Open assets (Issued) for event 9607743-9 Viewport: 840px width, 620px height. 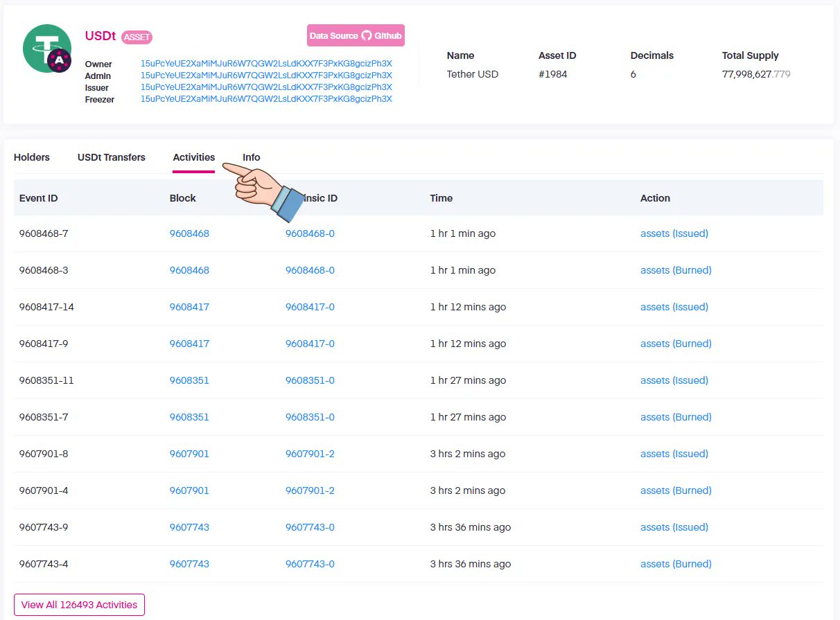pos(674,527)
